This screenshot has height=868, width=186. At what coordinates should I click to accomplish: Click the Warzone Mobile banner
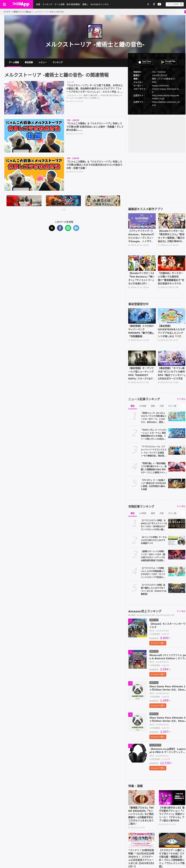pos(24,201)
